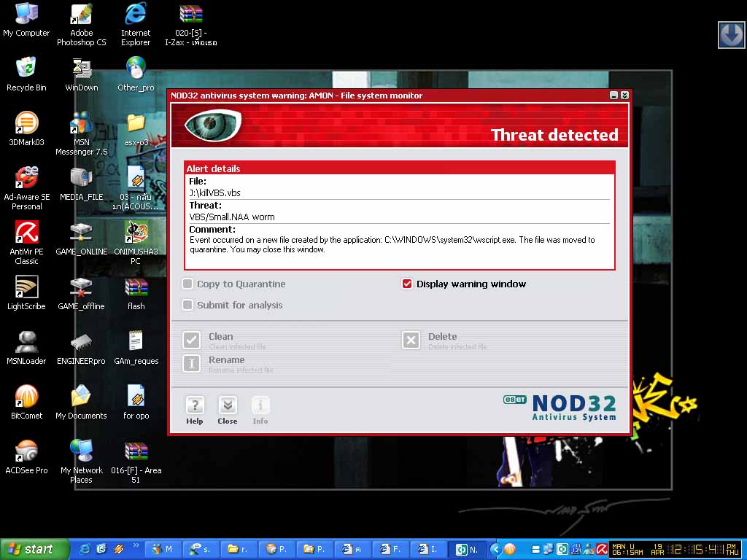The height and width of the screenshot is (560, 747).
Task: Open the MEDIA_FILE desktop icon
Action: [x=82, y=183]
